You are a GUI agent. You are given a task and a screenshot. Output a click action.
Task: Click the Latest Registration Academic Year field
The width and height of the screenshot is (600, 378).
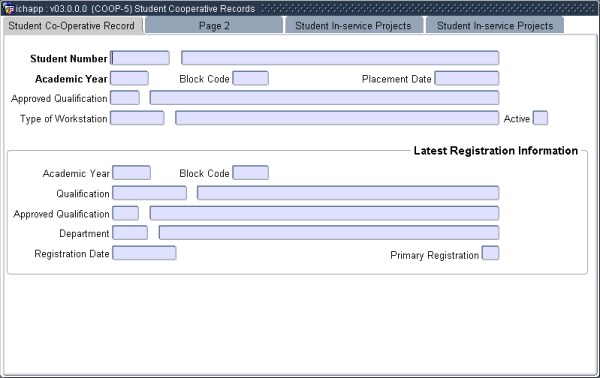coord(132,173)
